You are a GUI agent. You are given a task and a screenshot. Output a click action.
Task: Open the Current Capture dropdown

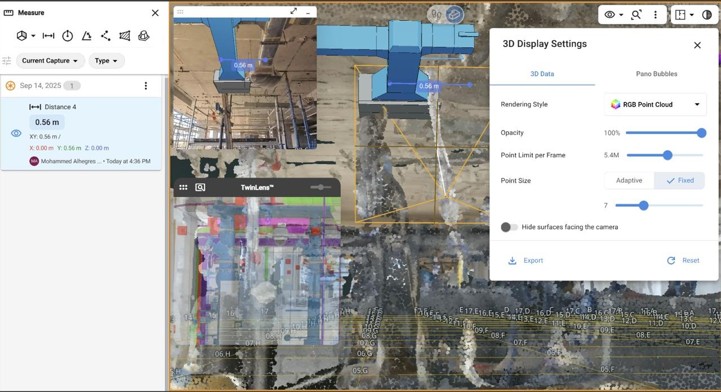pos(50,61)
